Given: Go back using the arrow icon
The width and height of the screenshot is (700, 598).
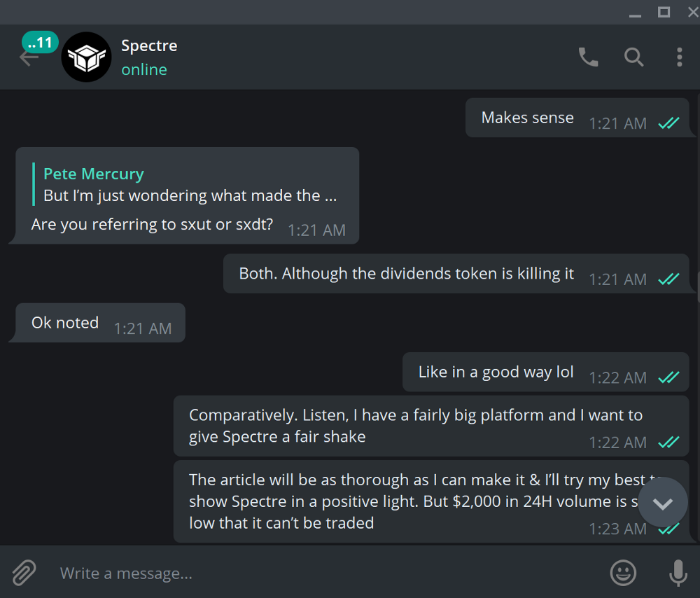Looking at the screenshot, I should click(28, 58).
